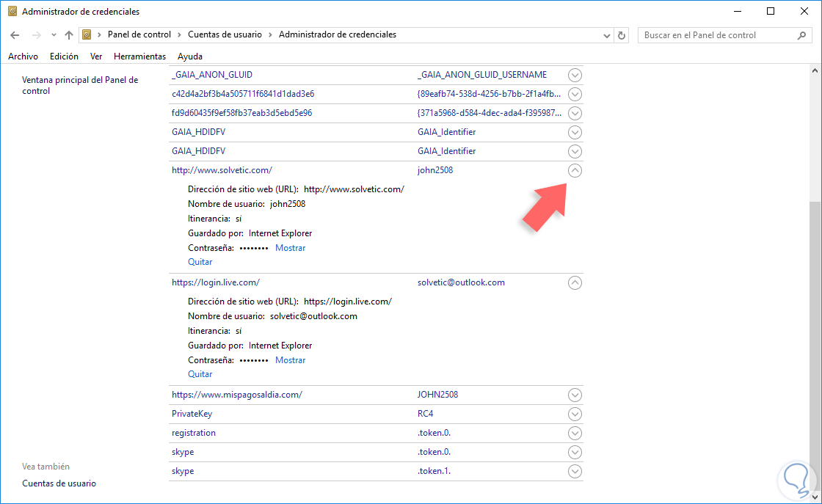Image resolution: width=822 pixels, height=504 pixels.
Task: Open the address bar history dropdown
Action: [x=607, y=35]
